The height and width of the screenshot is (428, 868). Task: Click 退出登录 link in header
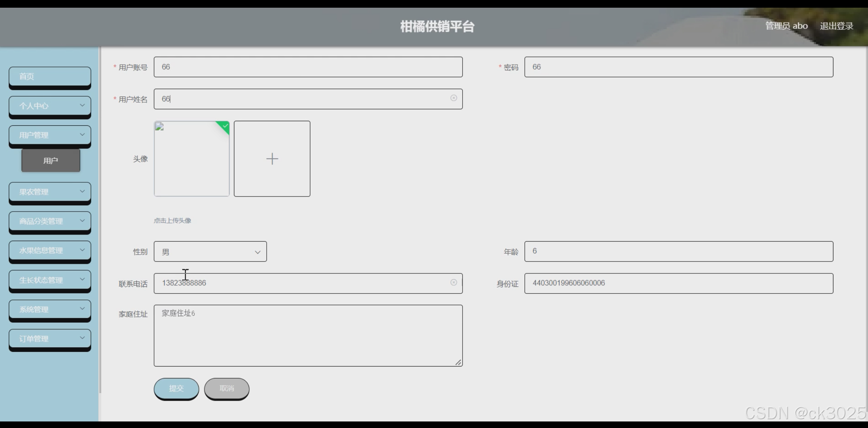tap(836, 26)
